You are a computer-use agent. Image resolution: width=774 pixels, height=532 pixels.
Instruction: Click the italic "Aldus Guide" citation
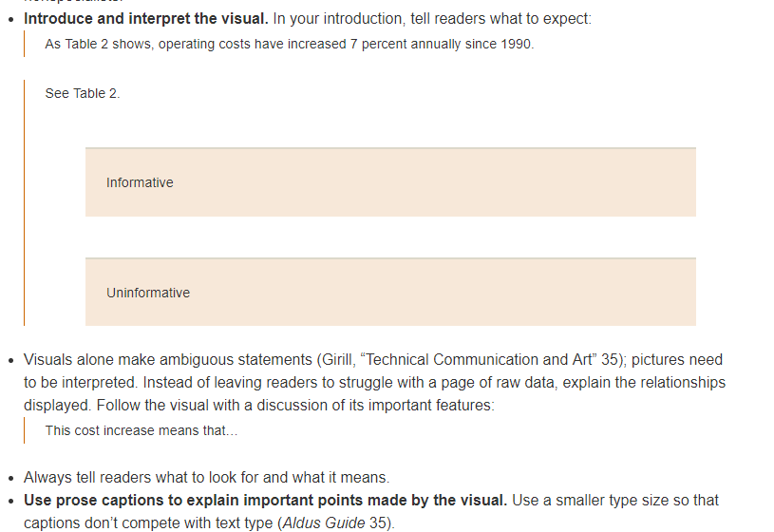[x=324, y=523]
